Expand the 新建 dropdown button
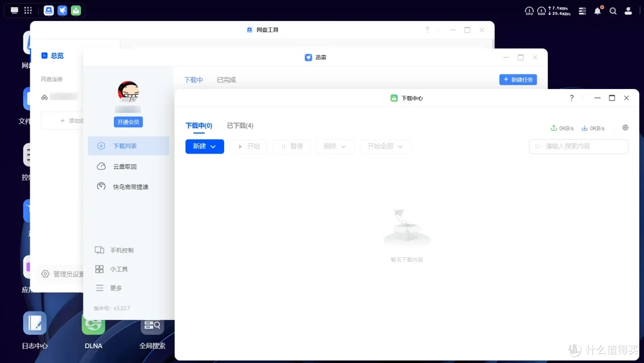The height and width of the screenshot is (363, 644). point(205,146)
